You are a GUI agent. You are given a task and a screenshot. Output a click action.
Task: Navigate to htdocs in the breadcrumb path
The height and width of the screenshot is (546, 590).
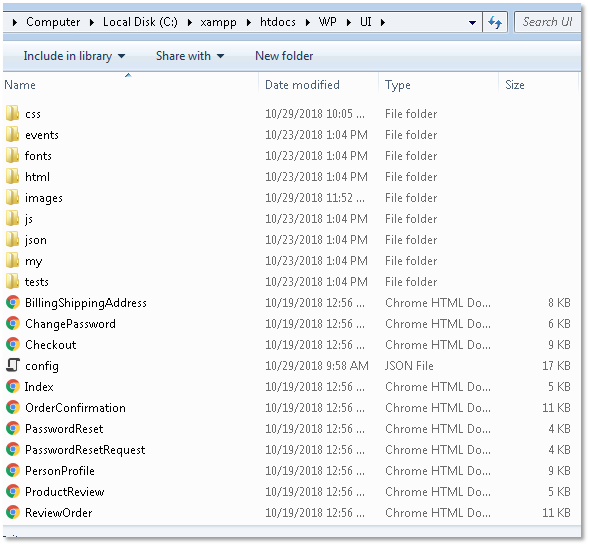coord(278,22)
